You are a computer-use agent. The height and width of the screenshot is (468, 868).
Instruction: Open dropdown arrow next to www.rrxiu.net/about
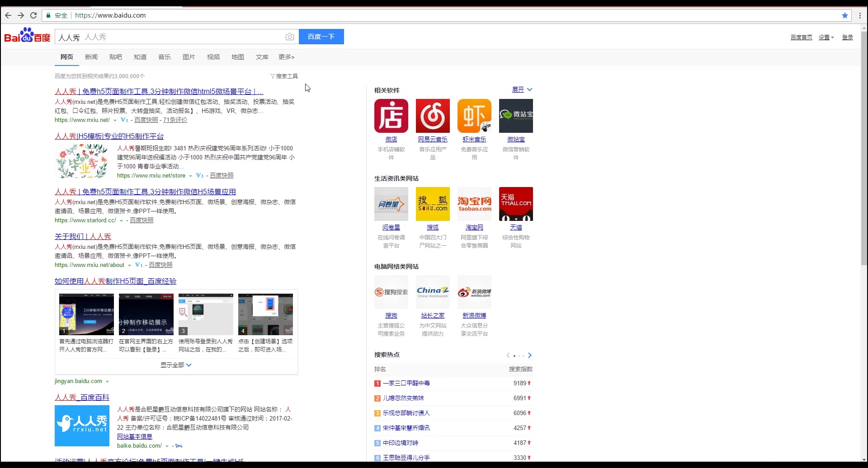point(129,265)
